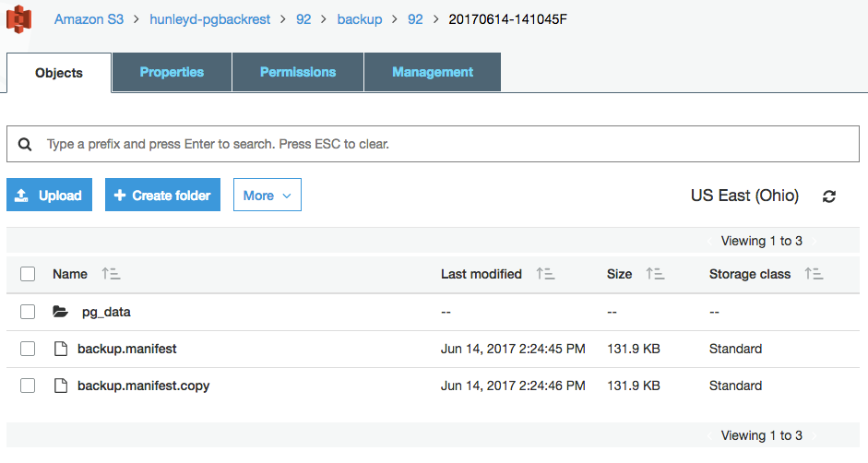868x463 pixels.
Task: Open the Management tab
Action: (433, 72)
